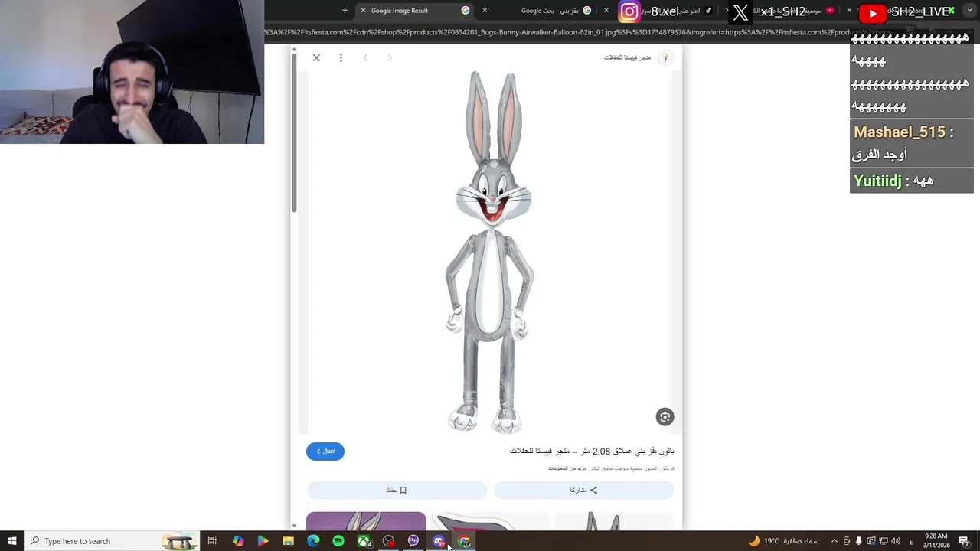Click the مزيد من المعلومات copyright info link
Image resolution: width=980 pixels, height=551 pixels.
point(567,468)
